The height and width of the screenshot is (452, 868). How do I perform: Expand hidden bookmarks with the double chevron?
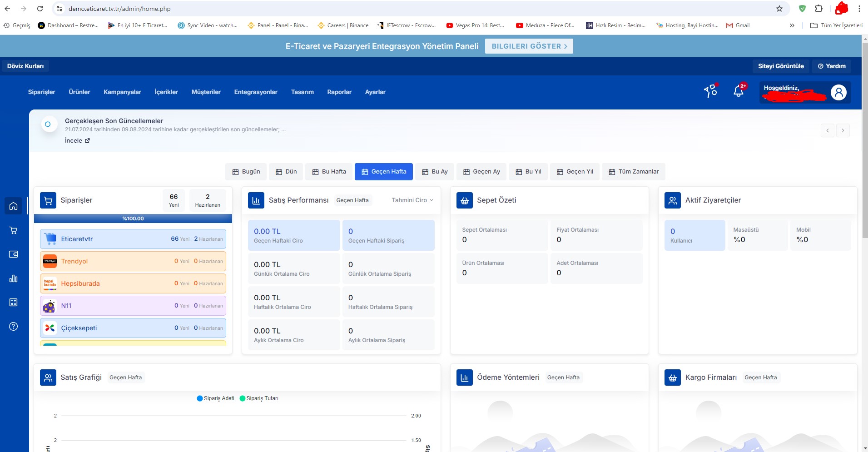[792, 25]
